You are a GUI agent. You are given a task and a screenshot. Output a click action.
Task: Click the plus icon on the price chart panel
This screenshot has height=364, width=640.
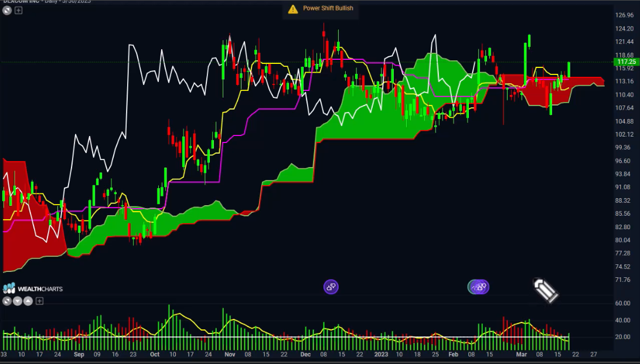[x=18, y=10]
